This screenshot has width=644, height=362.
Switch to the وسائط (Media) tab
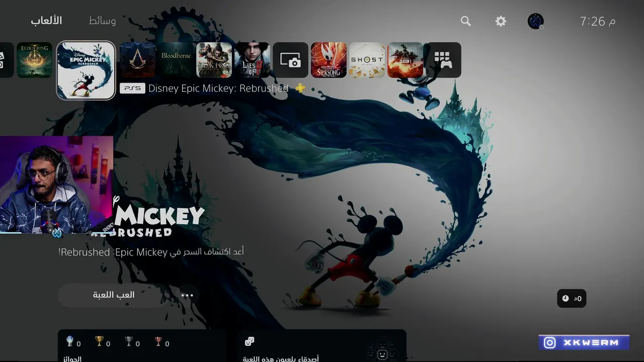coord(102,21)
